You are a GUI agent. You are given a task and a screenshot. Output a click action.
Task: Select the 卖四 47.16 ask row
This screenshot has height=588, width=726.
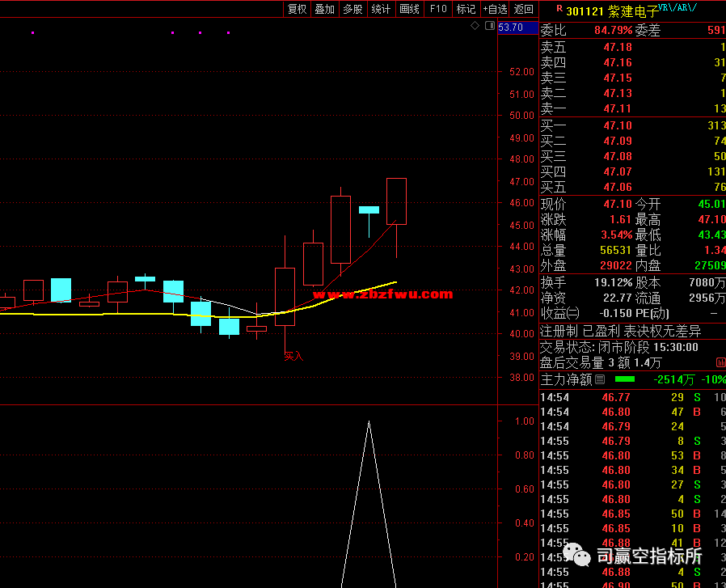click(x=632, y=62)
